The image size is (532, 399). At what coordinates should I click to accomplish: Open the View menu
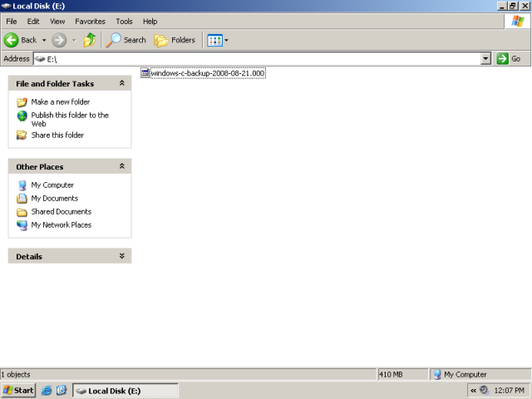click(x=57, y=22)
